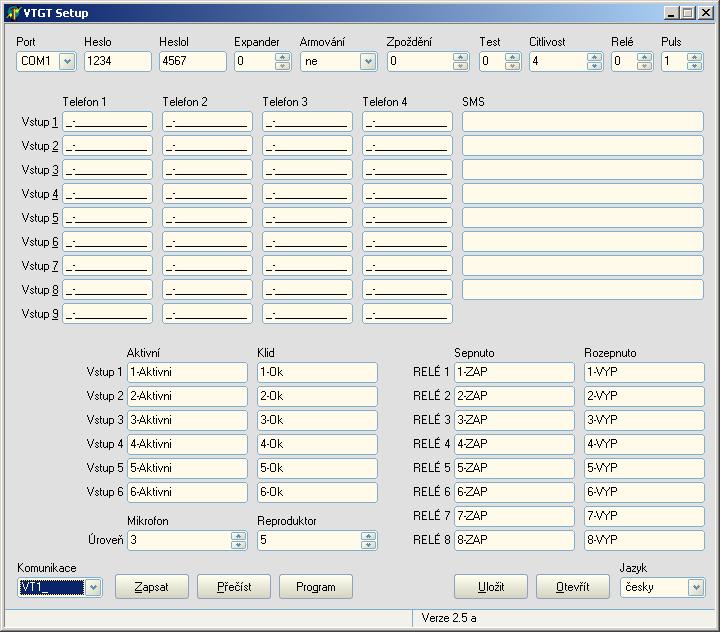720x632 pixels.
Task: Increase Puls value with up arrow
Action: 694,57
